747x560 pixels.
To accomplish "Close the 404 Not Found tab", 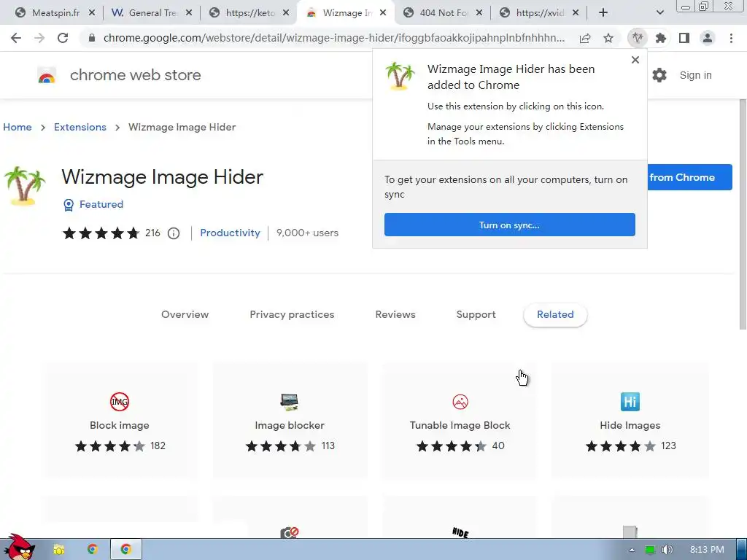I will pyautogui.click(x=479, y=13).
